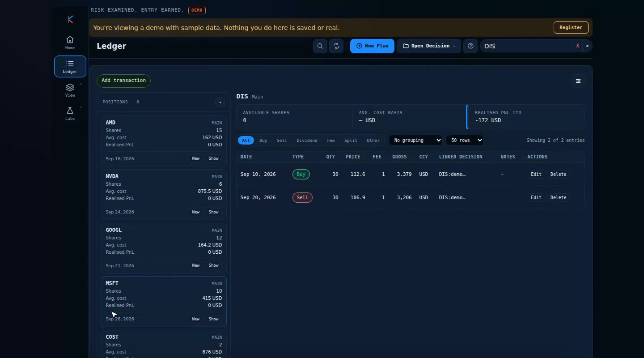The width and height of the screenshot is (644, 358).
Task: Open the 50 rows dropdown
Action: click(x=465, y=141)
